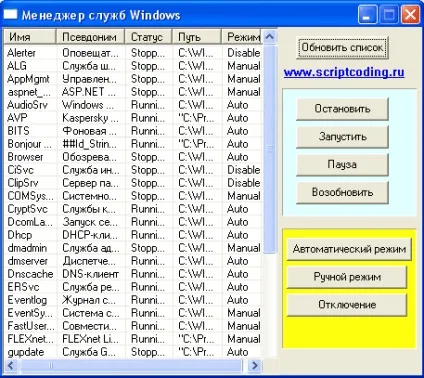This screenshot has width=424, height=378.
Task: Select the COMSys service row
Action: click(133, 196)
